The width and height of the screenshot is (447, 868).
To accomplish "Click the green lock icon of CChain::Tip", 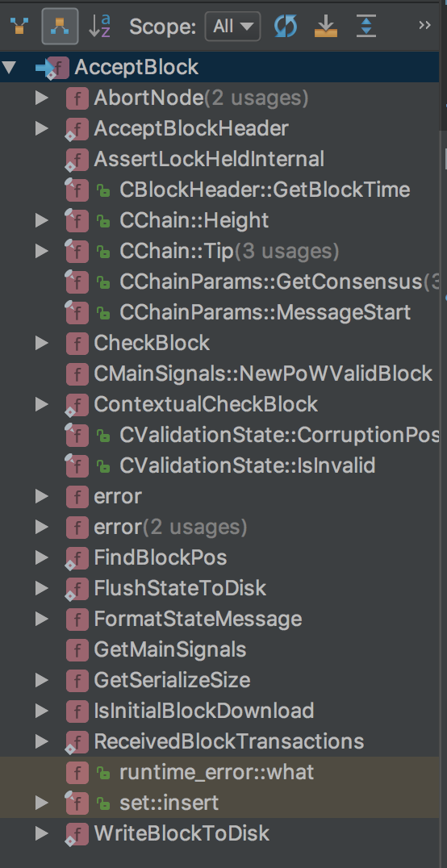I will point(103,252).
